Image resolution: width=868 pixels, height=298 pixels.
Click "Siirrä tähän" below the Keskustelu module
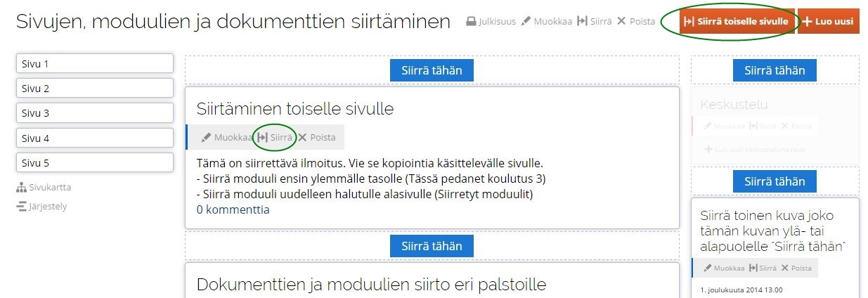point(775,181)
